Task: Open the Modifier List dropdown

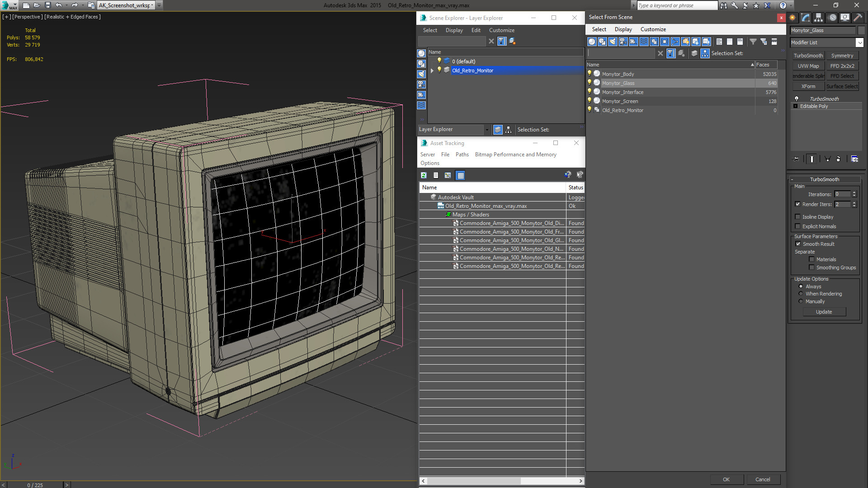Action: [859, 42]
